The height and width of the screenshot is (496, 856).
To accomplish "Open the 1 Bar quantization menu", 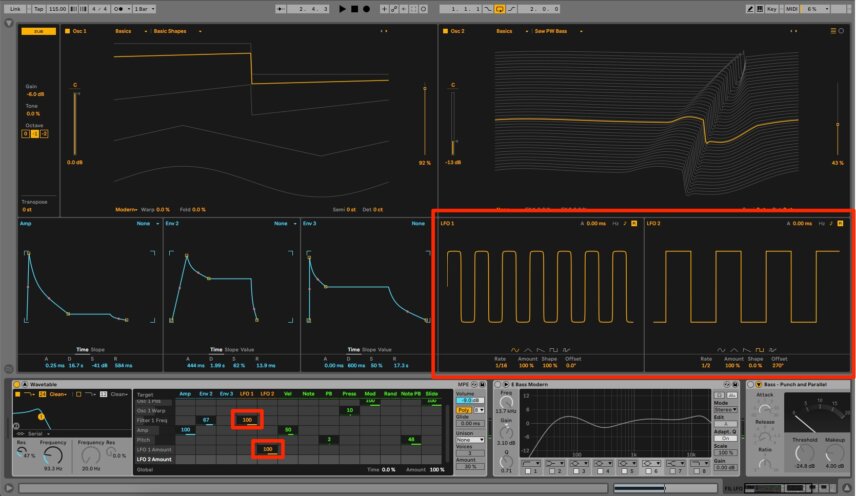I will coord(144,9).
